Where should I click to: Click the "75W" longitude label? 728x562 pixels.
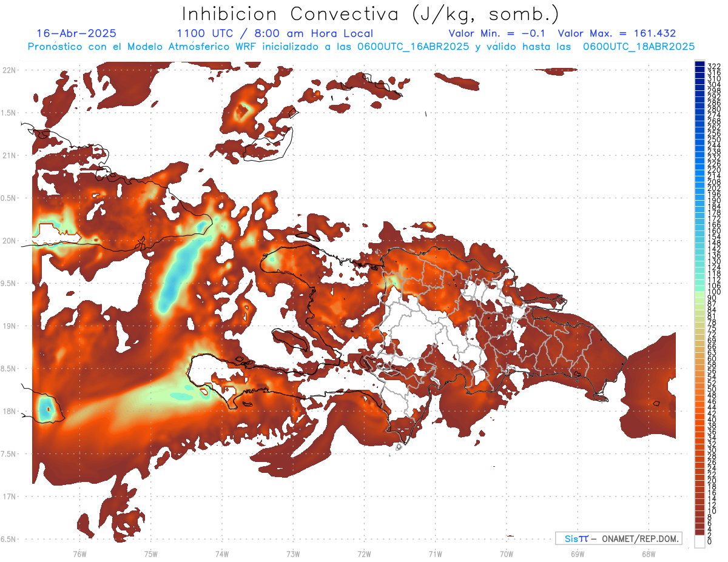(151, 554)
